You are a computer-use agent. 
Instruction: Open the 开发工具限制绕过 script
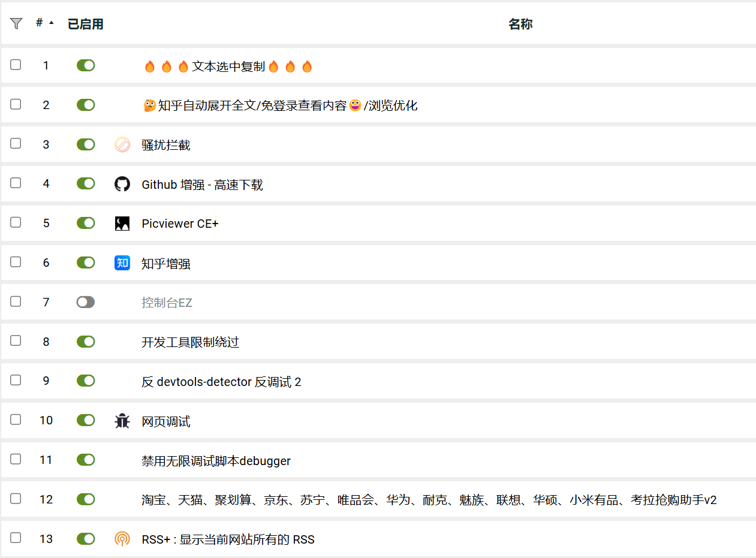coord(191,343)
